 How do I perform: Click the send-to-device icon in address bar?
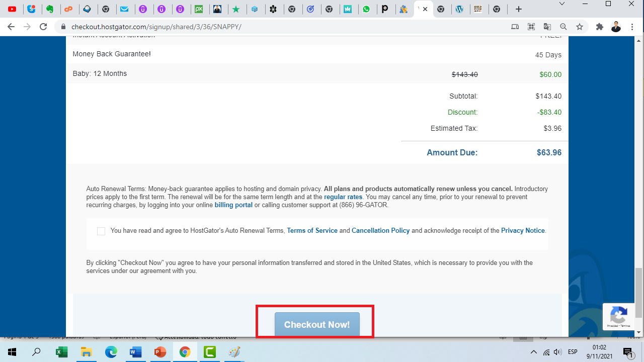[x=515, y=27]
